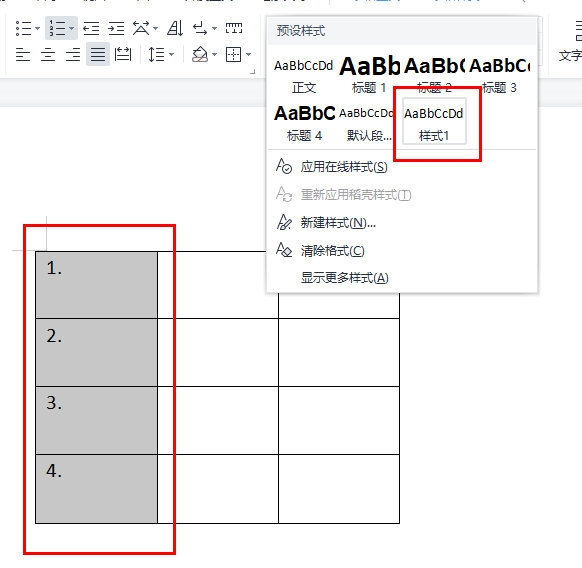Click table cell numbered 1.
This screenshot has height=568, width=582.
pyautogui.click(x=97, y=285)
